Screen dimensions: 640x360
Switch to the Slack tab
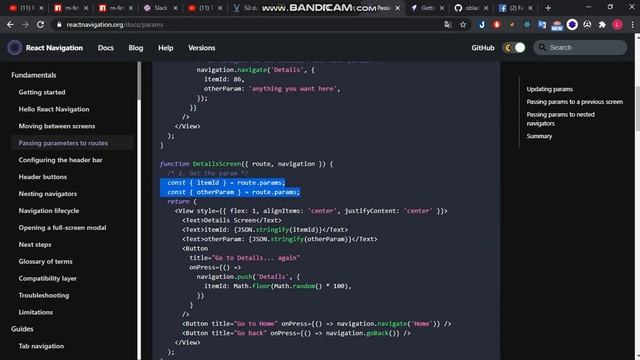[161, 8]
